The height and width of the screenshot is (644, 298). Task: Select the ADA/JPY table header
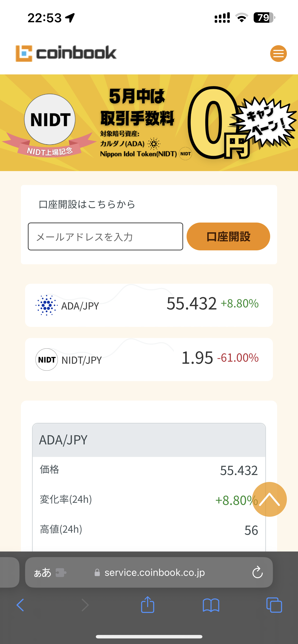149,440
